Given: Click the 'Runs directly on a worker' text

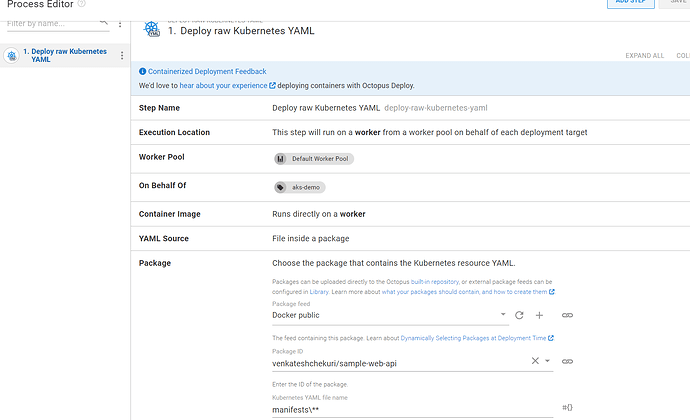Looking at the screenshot, I should pyautogui.click(x=319, y=214).
